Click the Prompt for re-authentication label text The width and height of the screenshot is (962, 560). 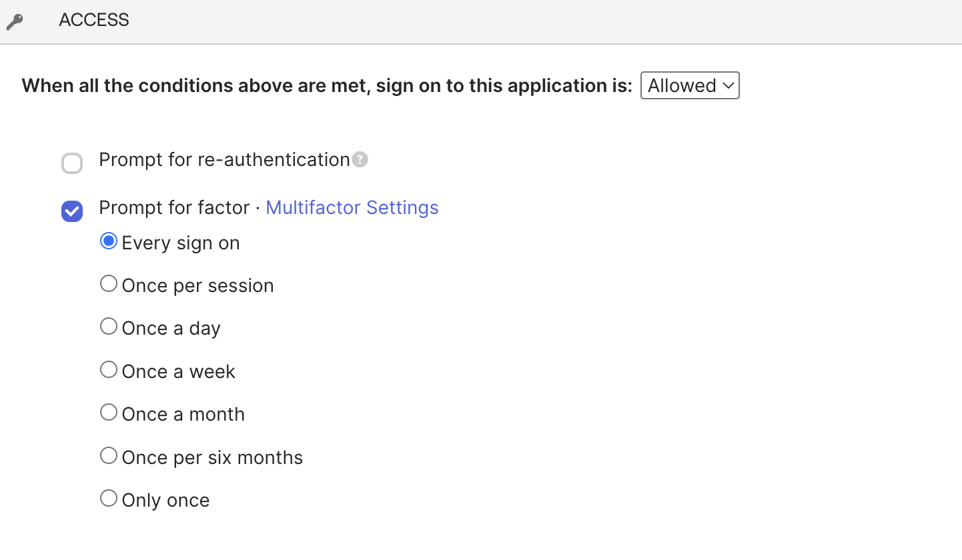(224, 160)
